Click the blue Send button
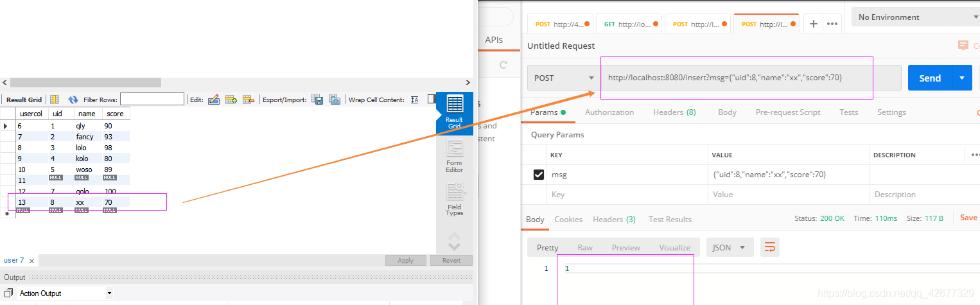 (930, 78)
